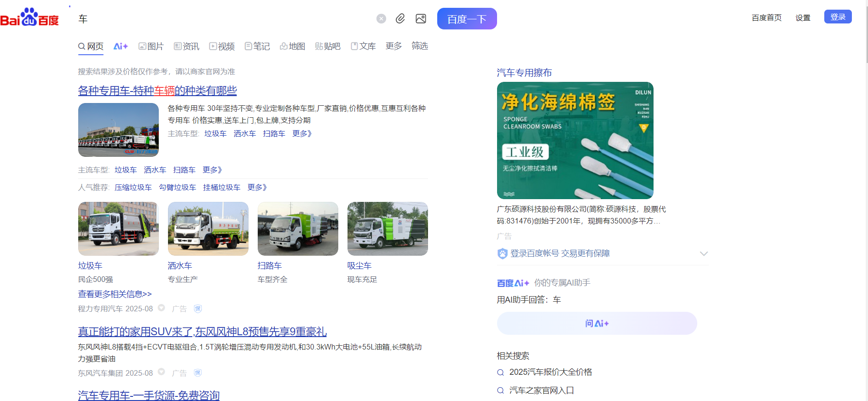
Task: Click the shield icon by 登录百度帐号
Action: coord(503,253)
